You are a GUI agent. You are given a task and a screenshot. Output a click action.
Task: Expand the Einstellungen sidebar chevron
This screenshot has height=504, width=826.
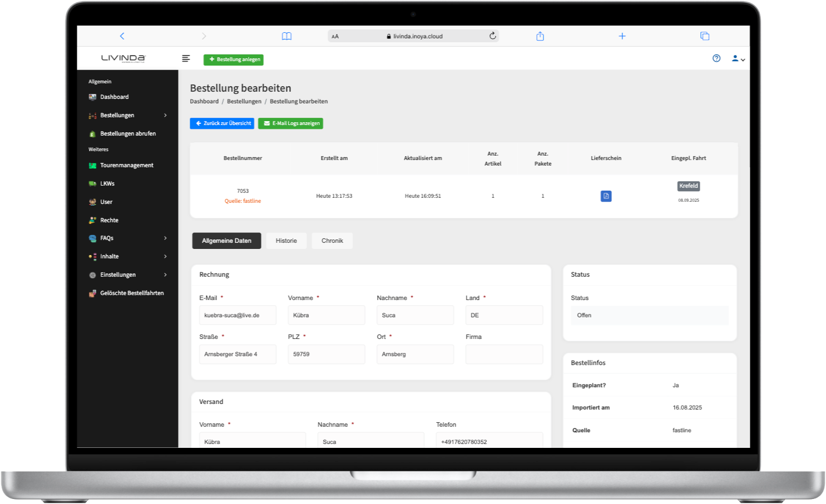click(165, 275)
